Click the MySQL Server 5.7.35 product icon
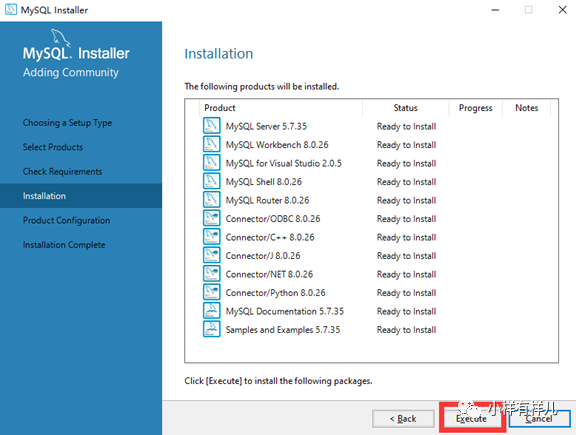Image resolution: width=576 pixels, height=435 pixels. point(212,125)
